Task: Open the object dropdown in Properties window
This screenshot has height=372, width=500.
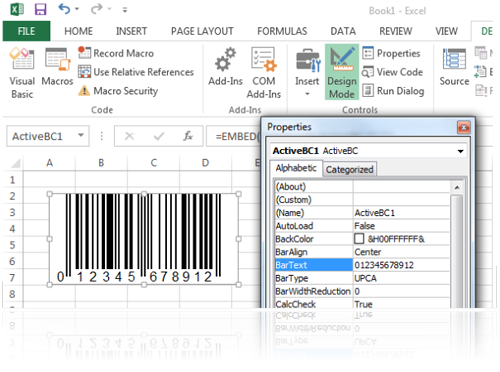Action: 460,151
